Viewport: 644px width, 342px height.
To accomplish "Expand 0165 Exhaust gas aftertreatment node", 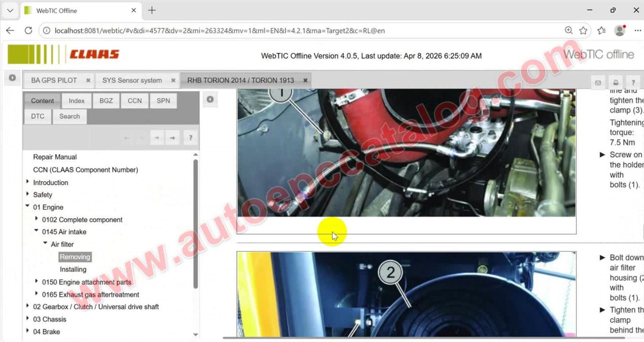I will [x=37, y=294].
